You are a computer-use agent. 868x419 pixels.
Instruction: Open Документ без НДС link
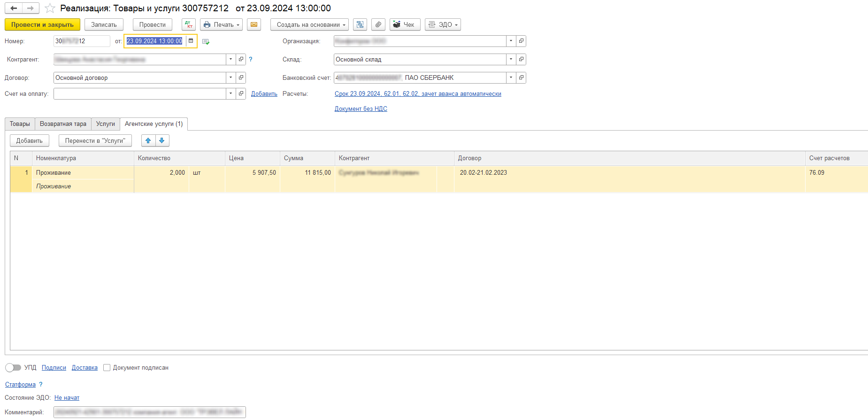click(361, 109)
